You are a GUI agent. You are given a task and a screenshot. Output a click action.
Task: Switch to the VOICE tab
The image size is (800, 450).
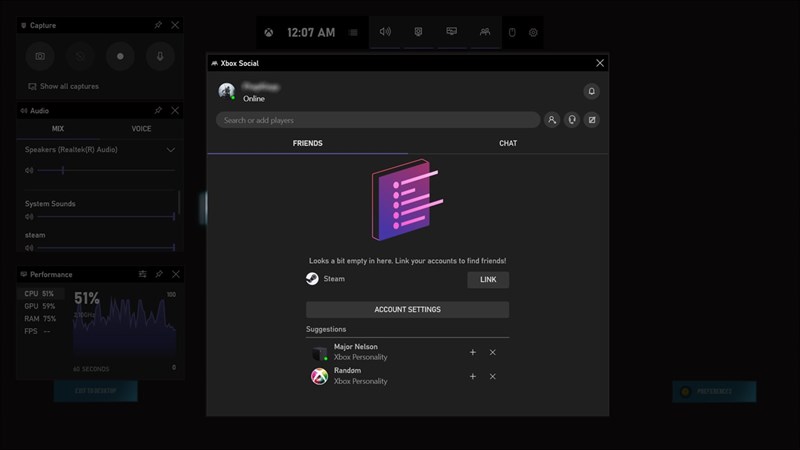pos(141,129)
